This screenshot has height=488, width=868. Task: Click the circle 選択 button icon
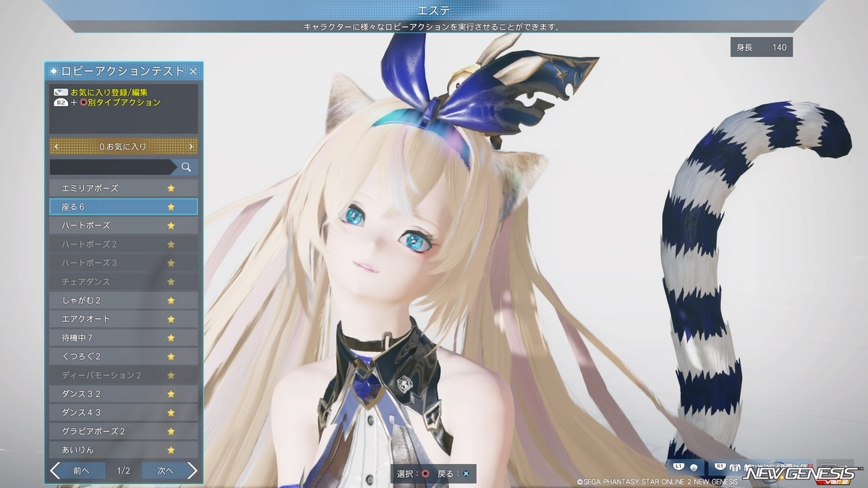click(x=425, y=474)
